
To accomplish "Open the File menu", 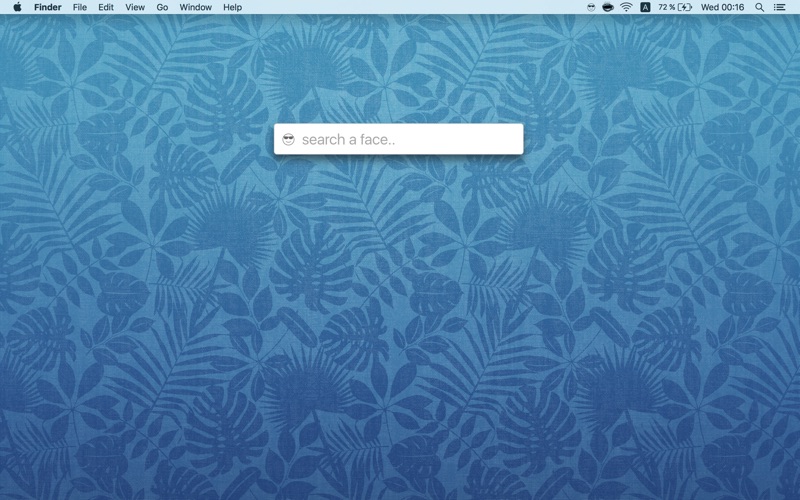I will (x=80, y=7).
